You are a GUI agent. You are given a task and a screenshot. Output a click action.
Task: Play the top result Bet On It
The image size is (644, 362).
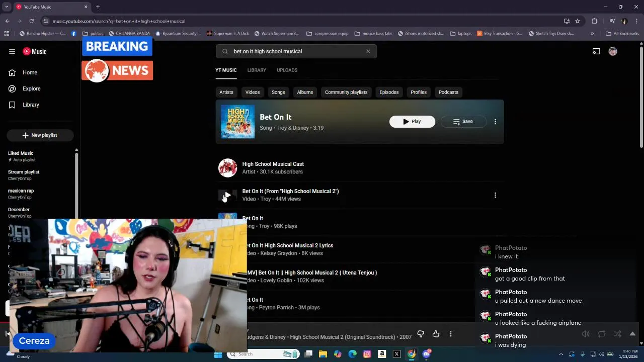pos(412,122)
